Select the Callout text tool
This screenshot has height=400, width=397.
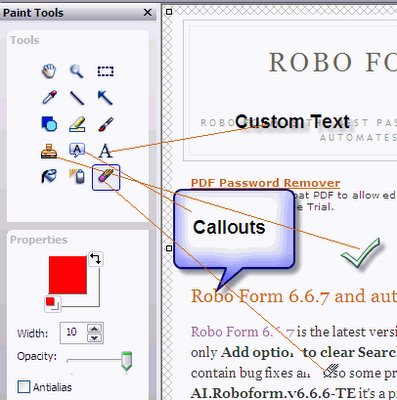tap(77, 150)
